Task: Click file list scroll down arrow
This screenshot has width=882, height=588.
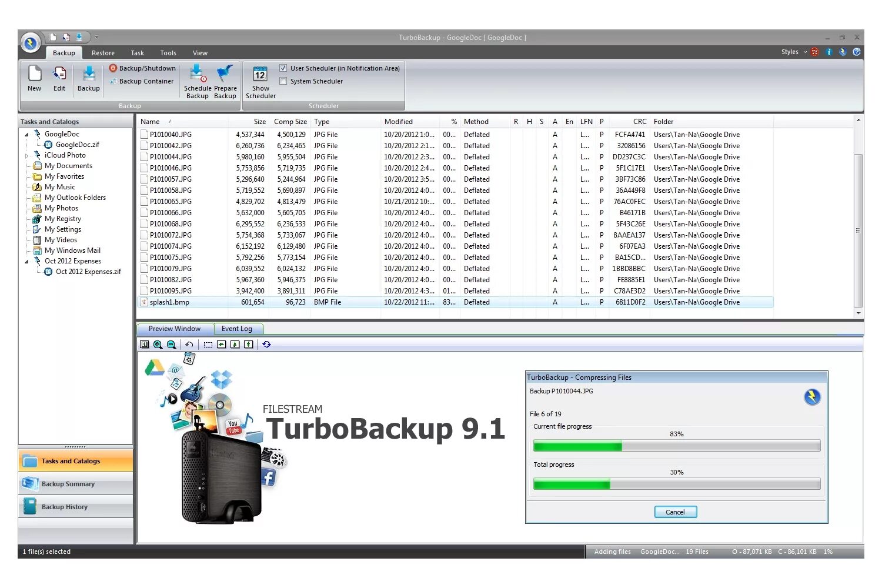Action: 858,313
